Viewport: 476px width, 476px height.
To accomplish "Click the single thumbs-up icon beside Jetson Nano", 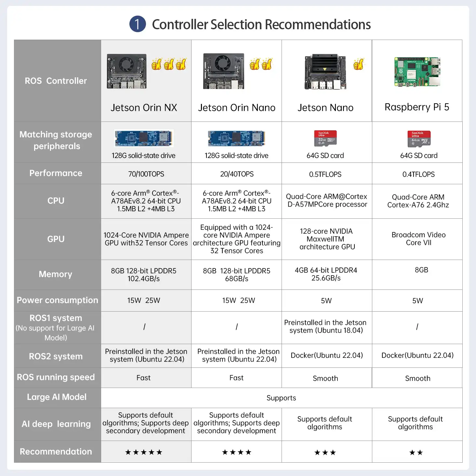I will [x=359, y=64].
